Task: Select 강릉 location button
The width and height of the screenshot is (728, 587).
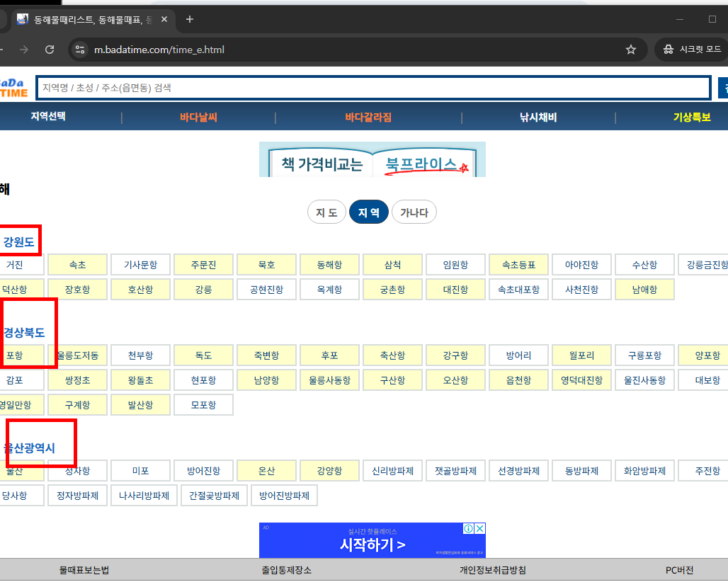Action: tap(203, 290)
